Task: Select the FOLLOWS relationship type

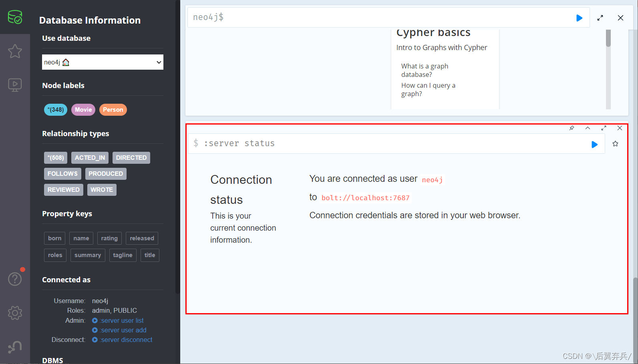Action: tap(62, 174)
